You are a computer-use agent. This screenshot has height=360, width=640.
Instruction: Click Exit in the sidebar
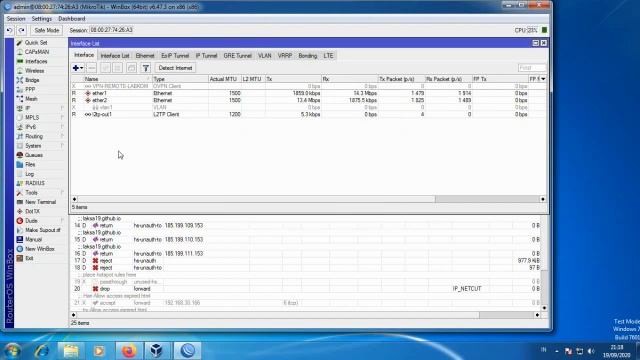(29, 258)
